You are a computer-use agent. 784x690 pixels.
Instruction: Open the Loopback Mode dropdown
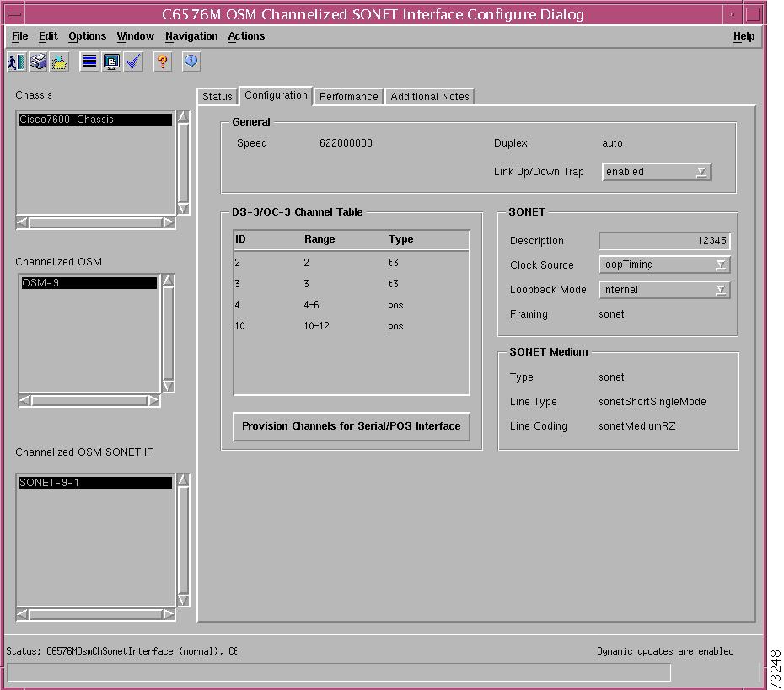pos(664,290)
